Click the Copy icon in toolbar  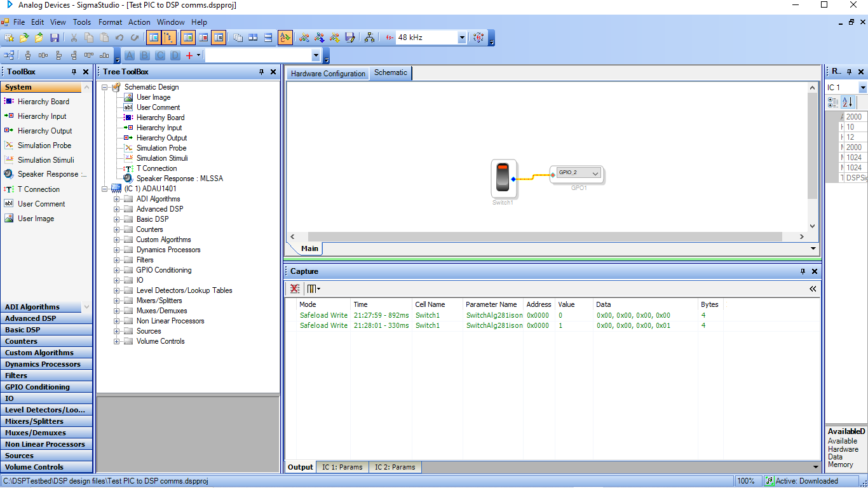(x=89, y=37)
